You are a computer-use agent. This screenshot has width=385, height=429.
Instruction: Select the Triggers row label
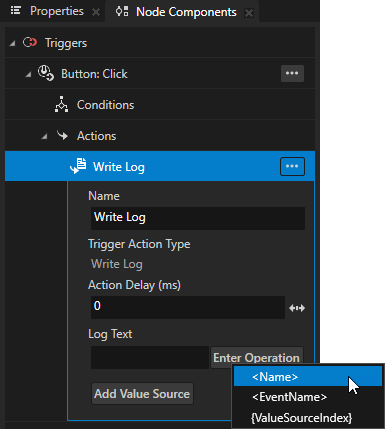tap(66, 43)
